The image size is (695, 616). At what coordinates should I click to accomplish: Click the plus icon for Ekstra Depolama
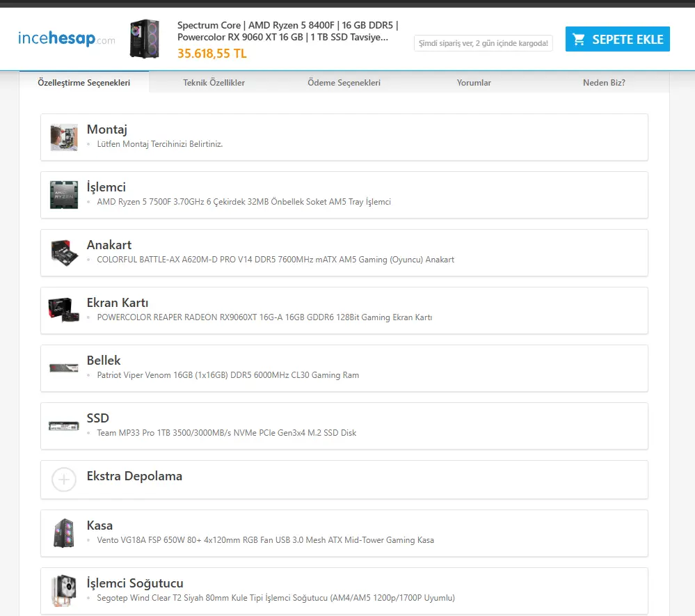coord(64,480)
